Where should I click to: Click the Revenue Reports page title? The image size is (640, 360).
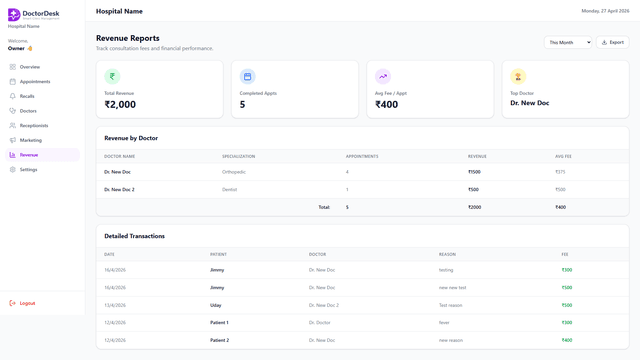pos(128,38)
